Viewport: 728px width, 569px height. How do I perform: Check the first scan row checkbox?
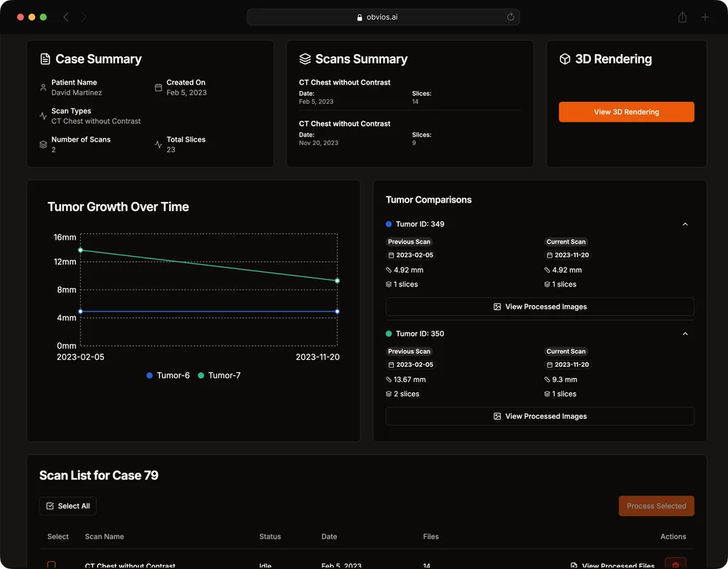(x=51, y=565)
